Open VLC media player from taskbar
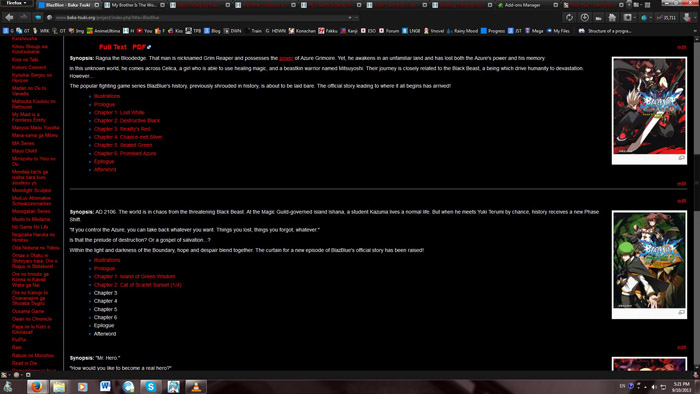700x394 pixels. point(196,386)
